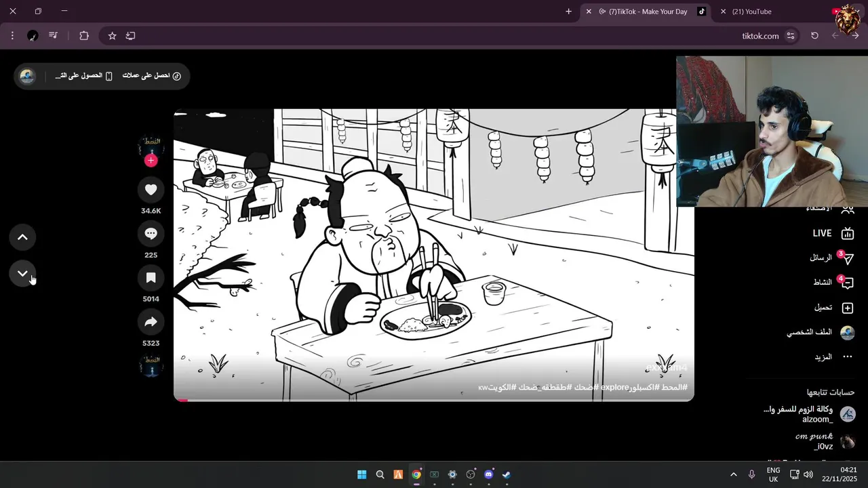Click احصل على عملات get coins button
868x488 pixels.
click(151, 76)
